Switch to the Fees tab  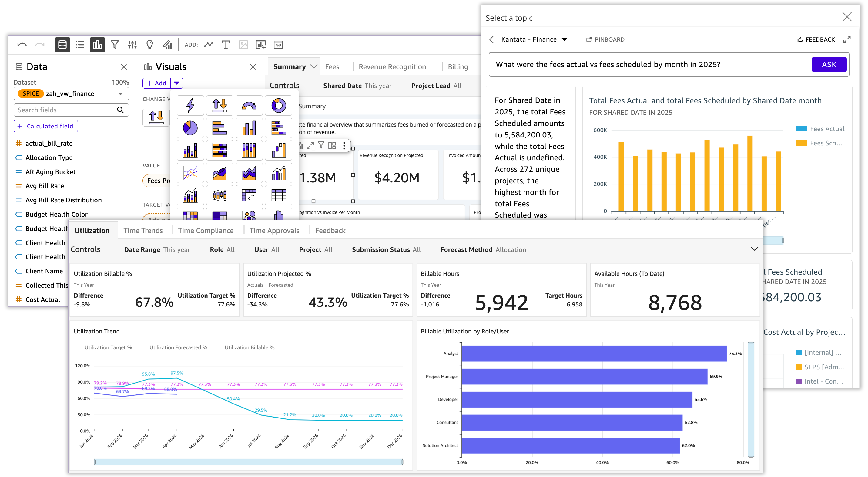point(332,67)
